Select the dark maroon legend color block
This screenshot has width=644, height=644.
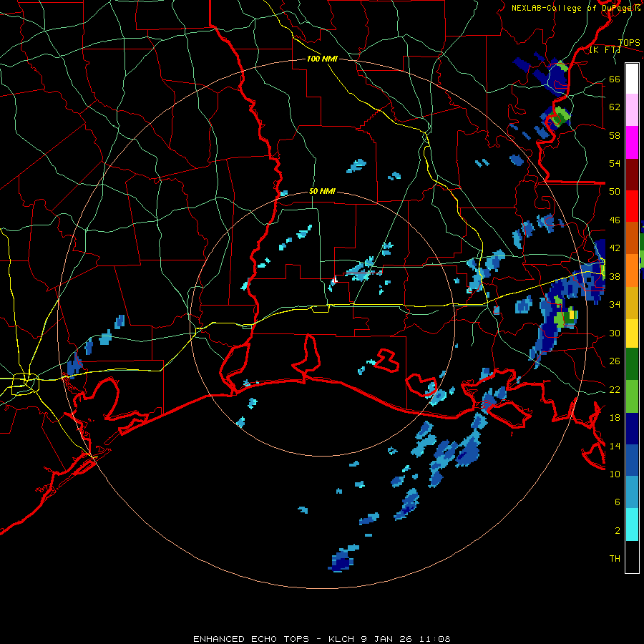click(632, 174)
